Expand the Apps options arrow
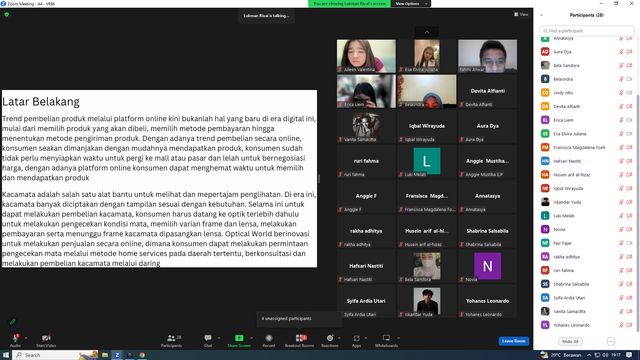Image resolution: width=640 pixels, height=360 pixels. point(366,338)
